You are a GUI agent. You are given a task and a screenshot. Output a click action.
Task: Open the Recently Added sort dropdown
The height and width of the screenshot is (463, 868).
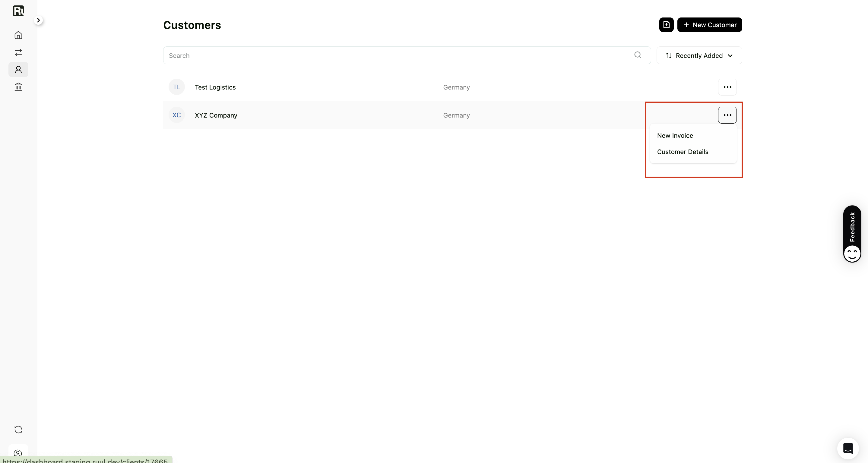699,55
